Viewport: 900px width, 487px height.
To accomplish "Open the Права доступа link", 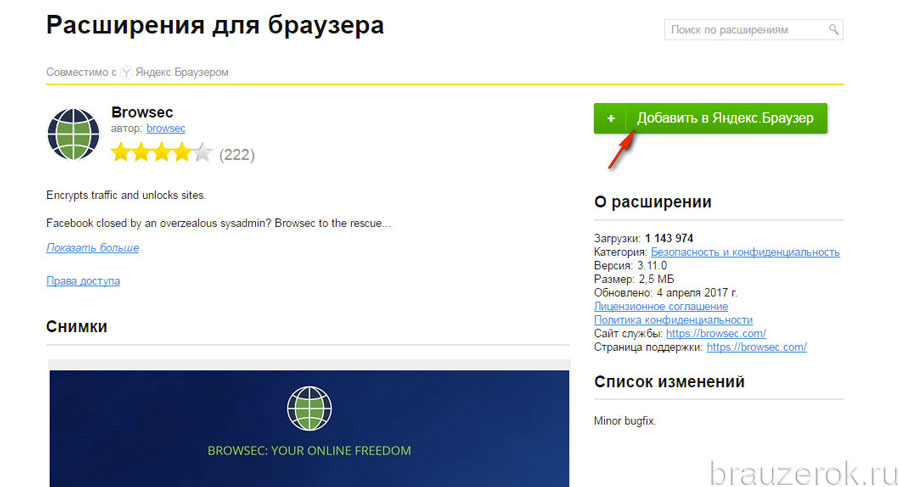I will (x=83, y=281).
